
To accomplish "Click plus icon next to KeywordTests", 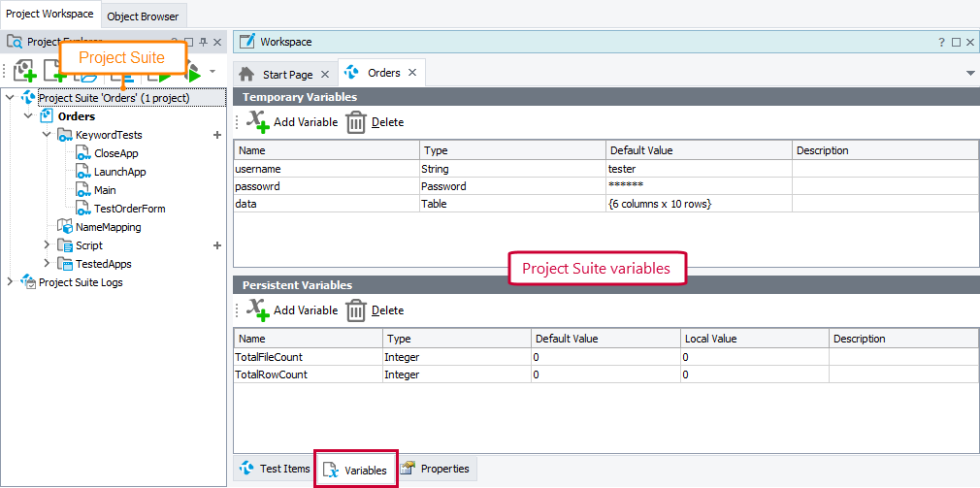I will click(x=217, y=135).
